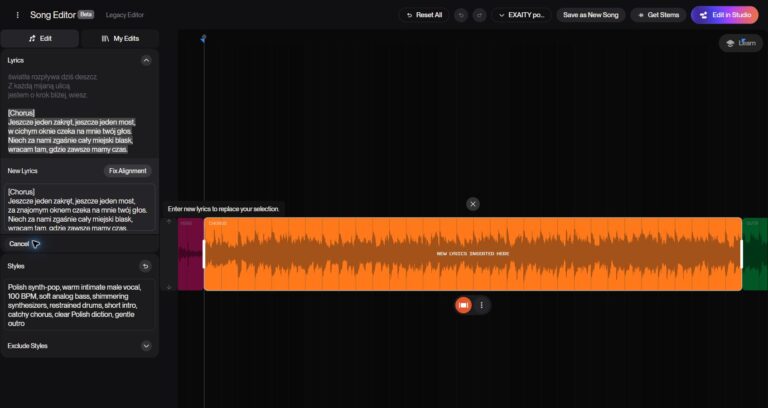Click Save as New Song
Screen dimensions: 768x408
[x=591, y=15]
